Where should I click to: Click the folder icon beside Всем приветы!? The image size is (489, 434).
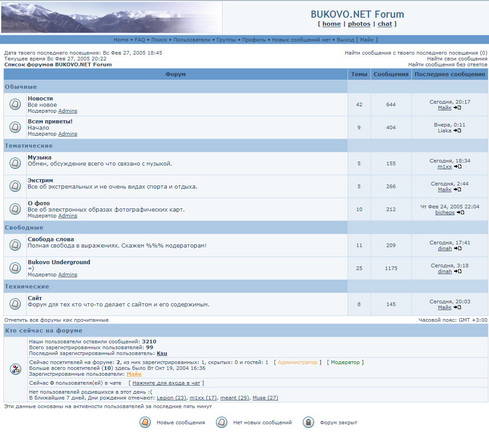pos(15,127)
